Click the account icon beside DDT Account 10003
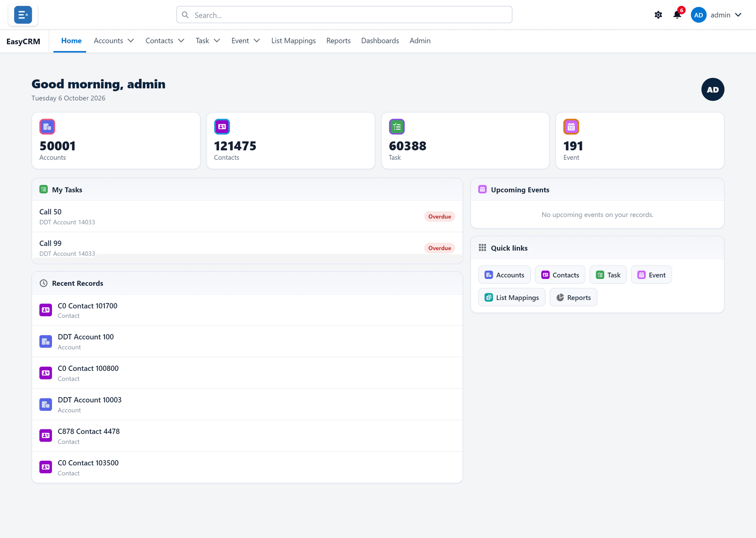 pos(46,404)
